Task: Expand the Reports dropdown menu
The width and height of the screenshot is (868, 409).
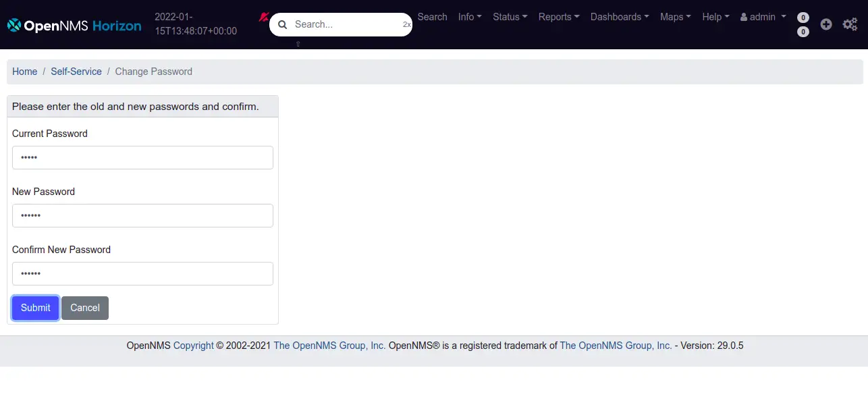Action: (559, 17)
